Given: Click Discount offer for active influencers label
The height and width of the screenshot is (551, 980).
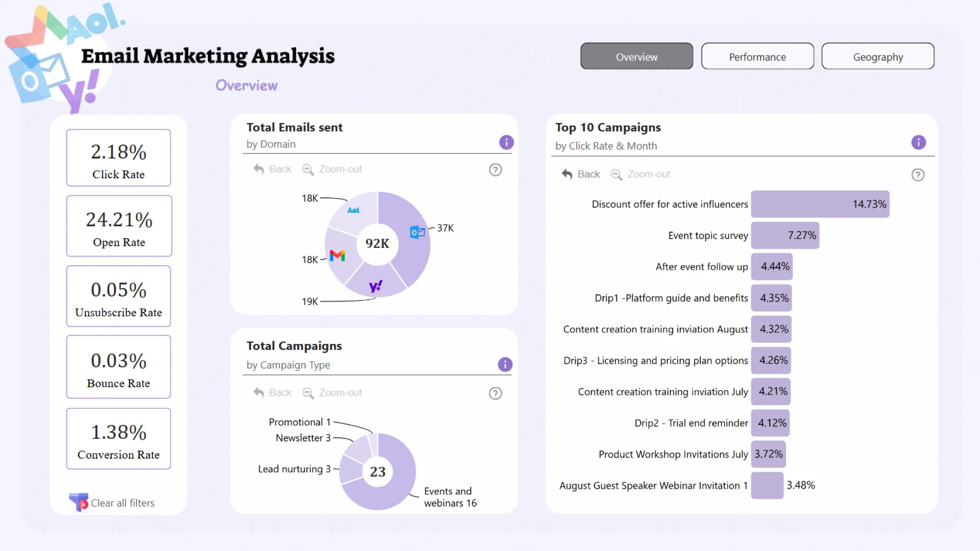Looking at the screenshot, I should (x=670, y=204).
